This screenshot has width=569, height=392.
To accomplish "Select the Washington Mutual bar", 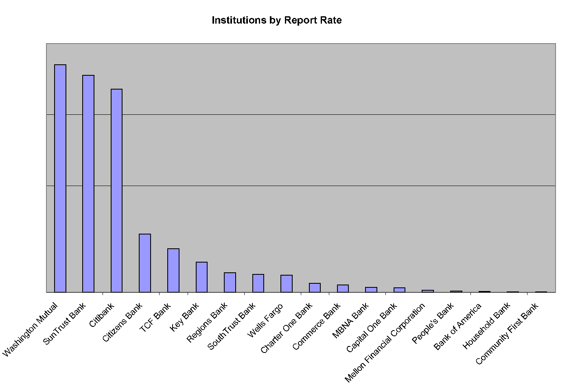I will coord(60,178).
